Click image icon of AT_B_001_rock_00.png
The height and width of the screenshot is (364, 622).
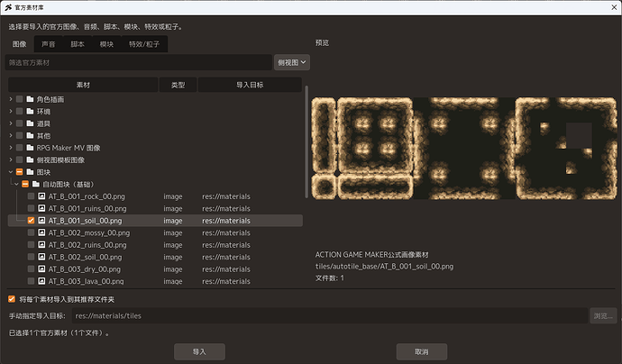click(41, 196)
